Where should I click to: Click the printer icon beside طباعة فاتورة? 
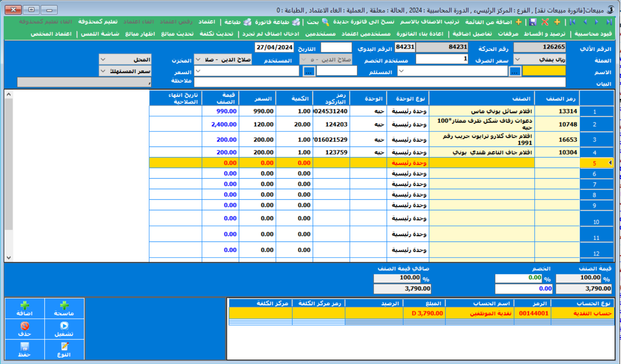(x=296, y=22)
